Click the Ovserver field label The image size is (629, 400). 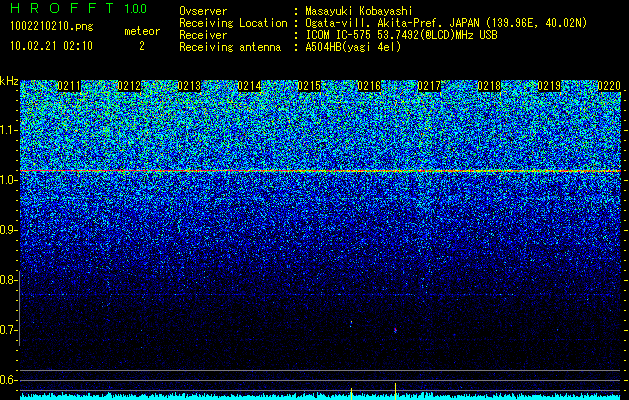click(203, 11)
